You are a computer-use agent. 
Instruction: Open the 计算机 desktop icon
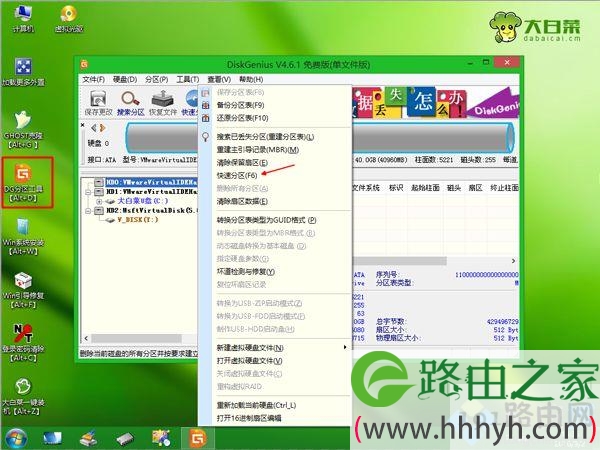23,18
